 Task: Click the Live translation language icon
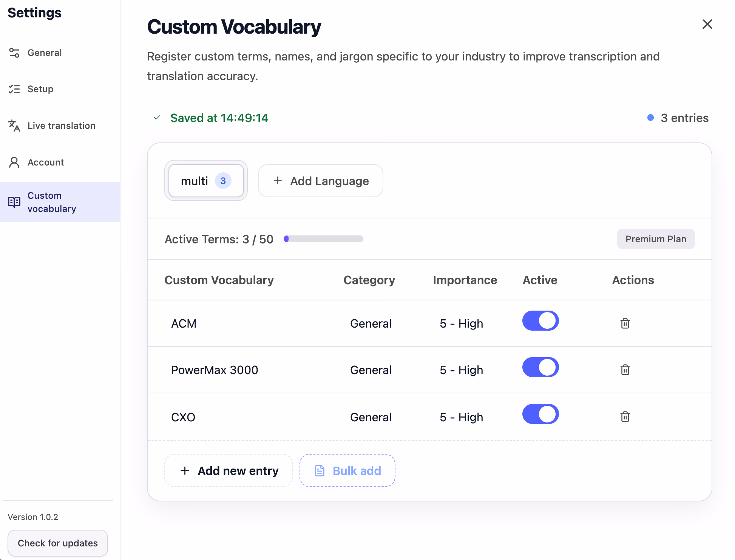pyautogui.click(x=14, y=125)
